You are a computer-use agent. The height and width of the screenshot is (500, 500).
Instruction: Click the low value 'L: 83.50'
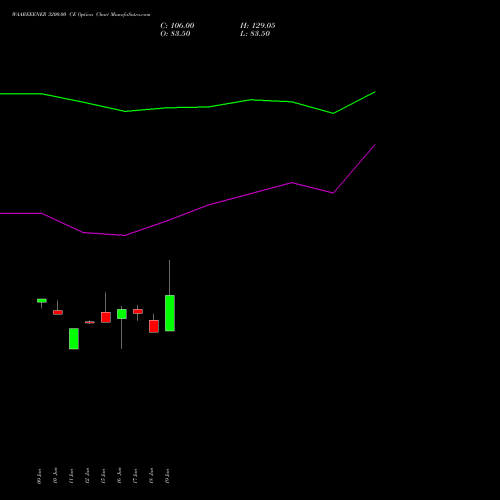255,34
